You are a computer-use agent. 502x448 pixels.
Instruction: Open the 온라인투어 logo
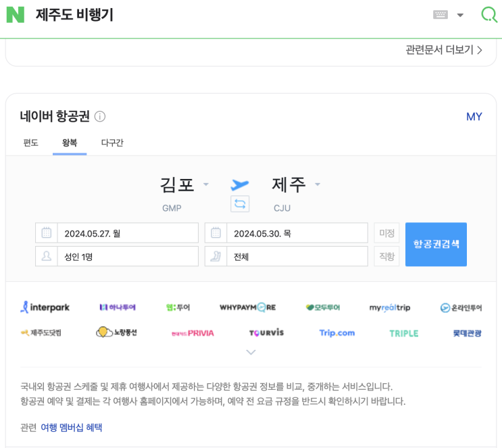pyautogui.click(x=461, y=307)
